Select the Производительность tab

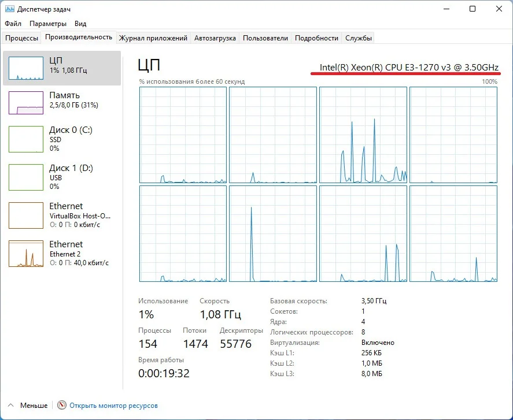[x=79, y=37]
